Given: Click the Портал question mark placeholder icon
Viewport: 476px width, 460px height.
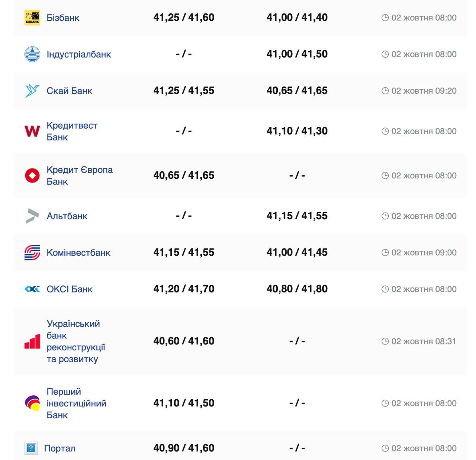Looking at the screenshot, I should coord(31,448).
